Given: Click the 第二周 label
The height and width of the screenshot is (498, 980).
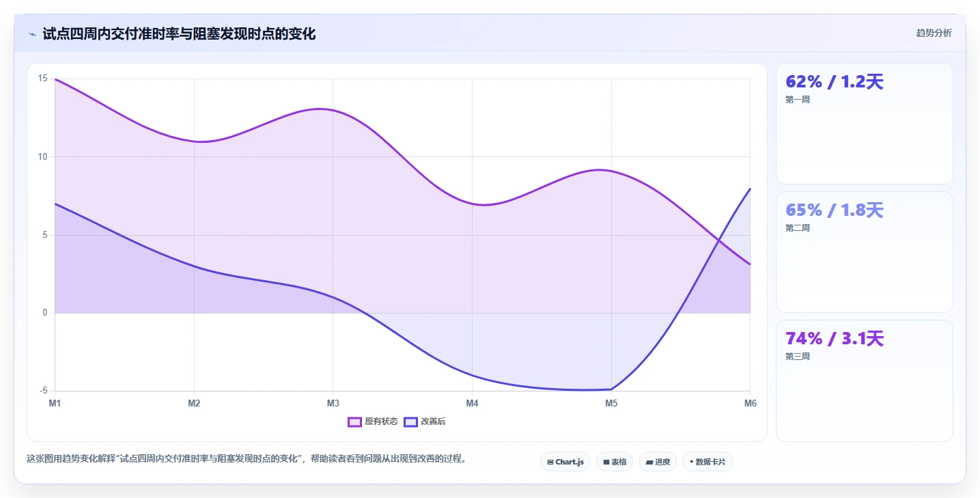Looking at the screenshot, I should tap(798, 228).
